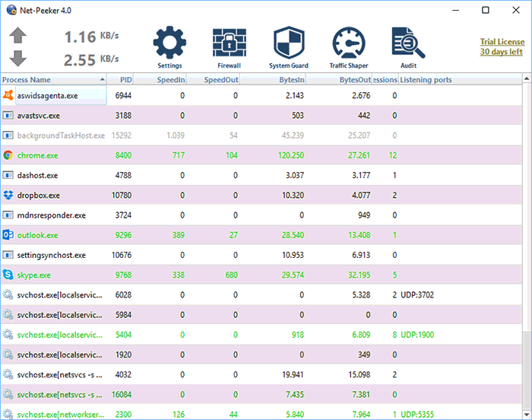Sort by SpeedOut column header
Image resolution: width=532 pixels, height=420 pixels.
click(x=213, y=80)
